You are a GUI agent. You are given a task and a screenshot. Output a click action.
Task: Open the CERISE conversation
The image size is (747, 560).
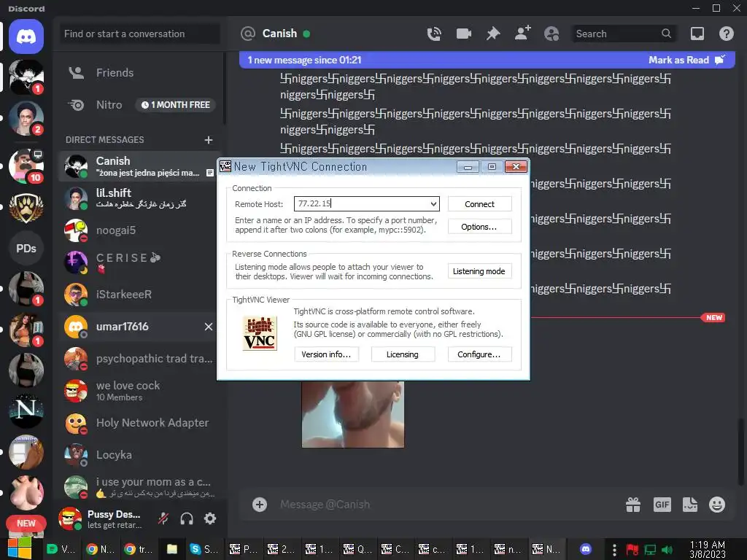(138, 262)
